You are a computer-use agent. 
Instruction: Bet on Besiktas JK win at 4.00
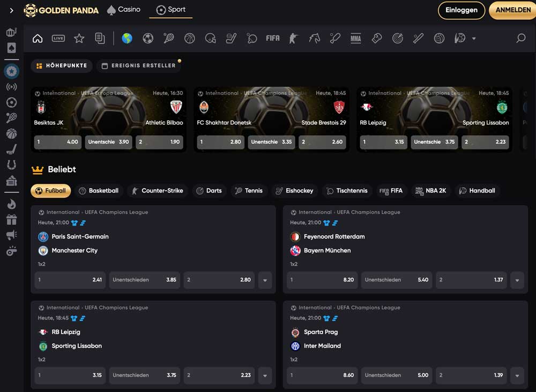[58, 142]
